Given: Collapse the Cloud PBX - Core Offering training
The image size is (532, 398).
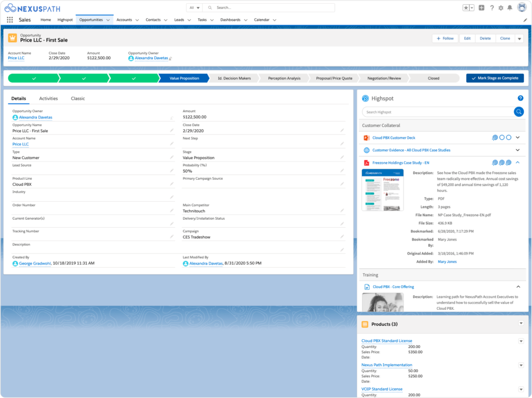Looking at the screenshot, I should coord(518,287).
